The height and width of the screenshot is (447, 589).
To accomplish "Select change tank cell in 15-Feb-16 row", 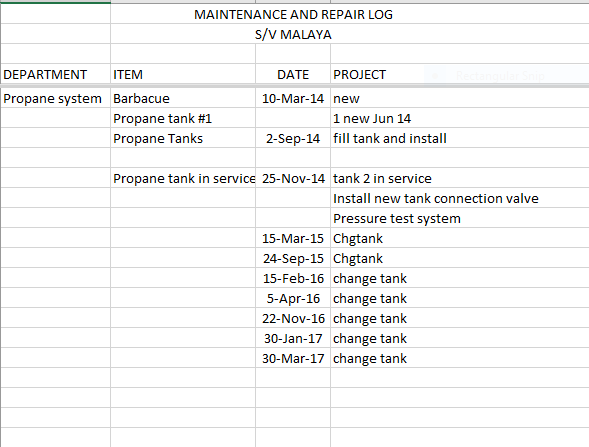I will [x=460, y=278].
